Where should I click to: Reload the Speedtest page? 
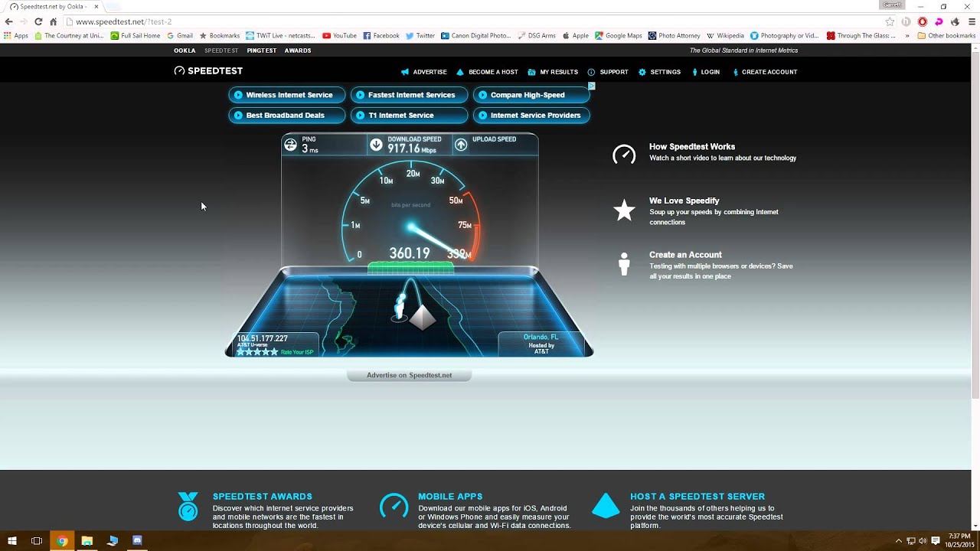tap(38, 21)
